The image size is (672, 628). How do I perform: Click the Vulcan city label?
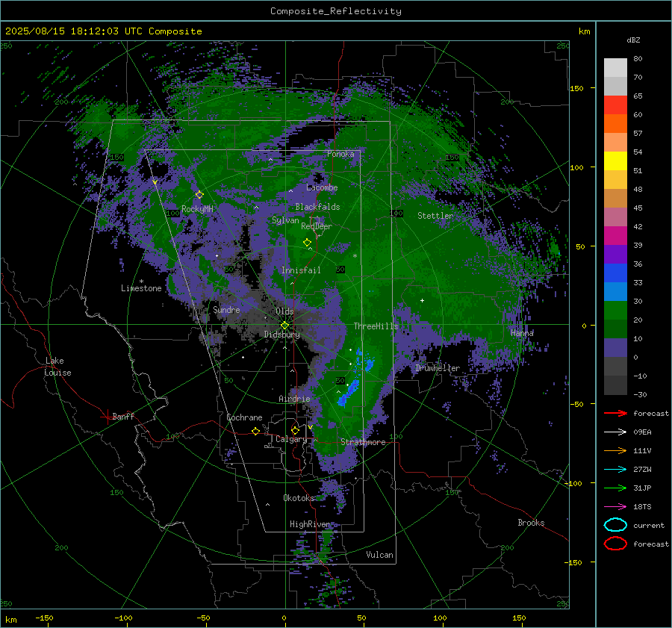tap(380, 554)
